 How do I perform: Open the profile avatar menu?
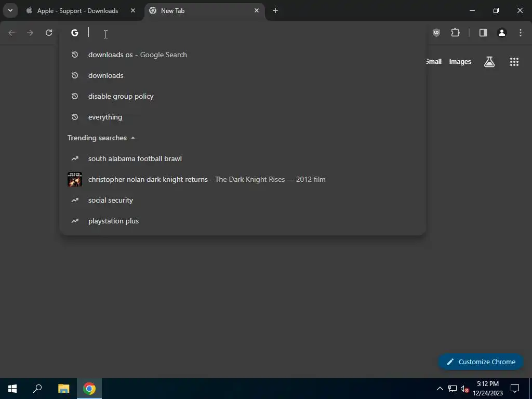coord(502,33)
